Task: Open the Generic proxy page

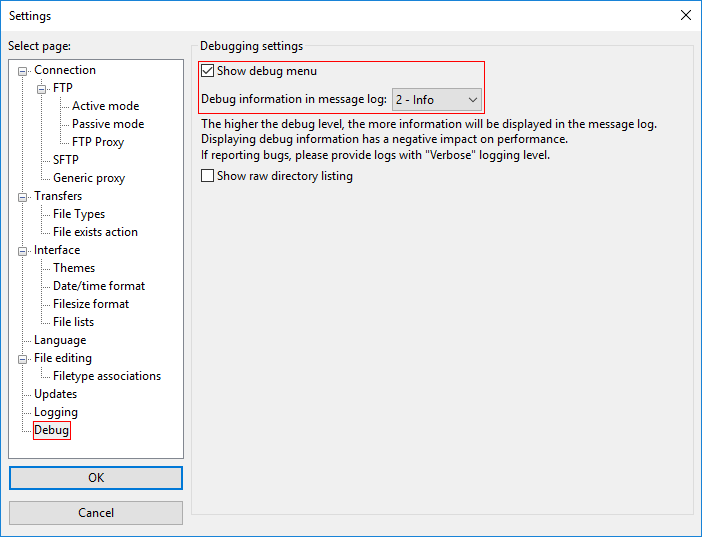Action: point(89,178)
